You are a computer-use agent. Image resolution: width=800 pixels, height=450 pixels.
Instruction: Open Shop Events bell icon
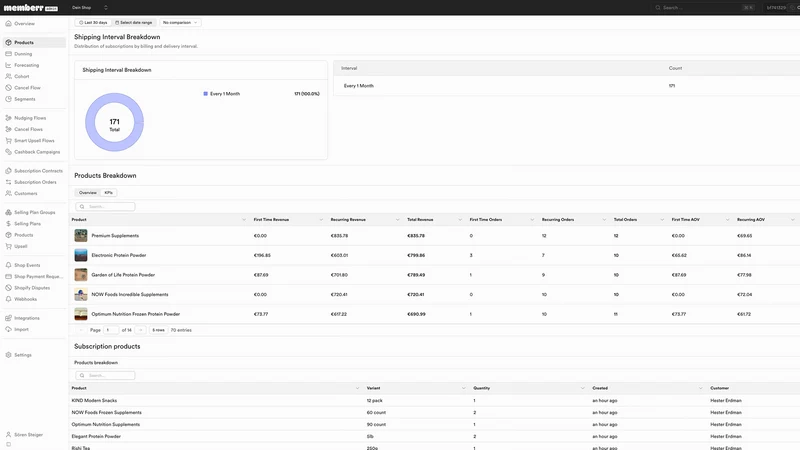click(x=8, y=265)
